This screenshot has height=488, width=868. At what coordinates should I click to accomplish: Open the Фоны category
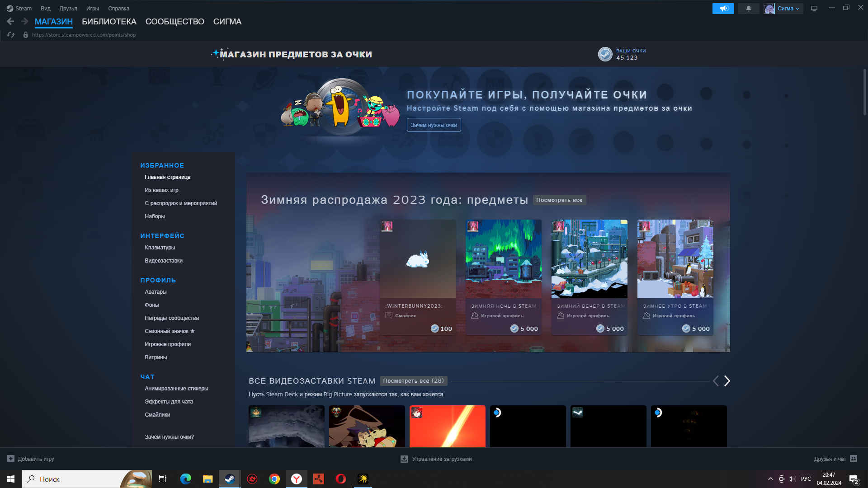(x=152, y=305)
